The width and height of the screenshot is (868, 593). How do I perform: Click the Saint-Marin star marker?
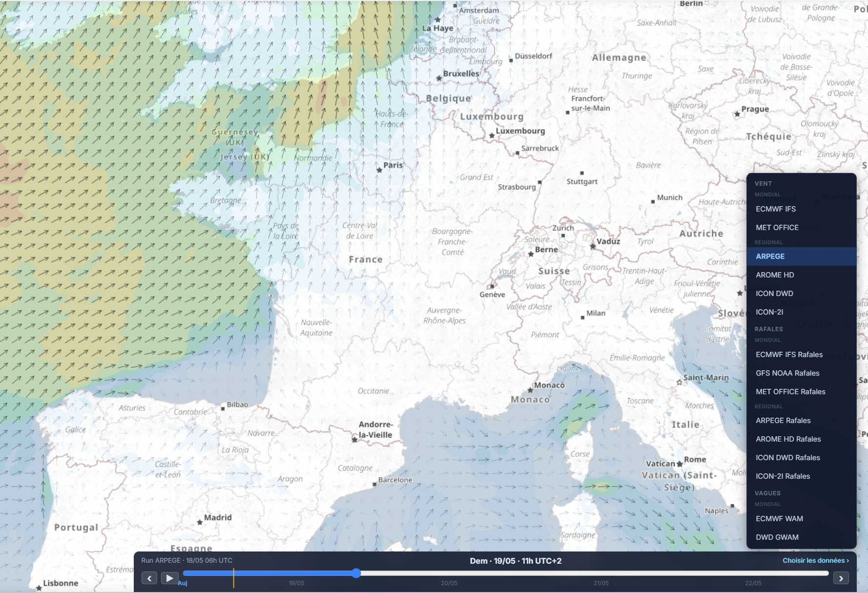point(679,382)
